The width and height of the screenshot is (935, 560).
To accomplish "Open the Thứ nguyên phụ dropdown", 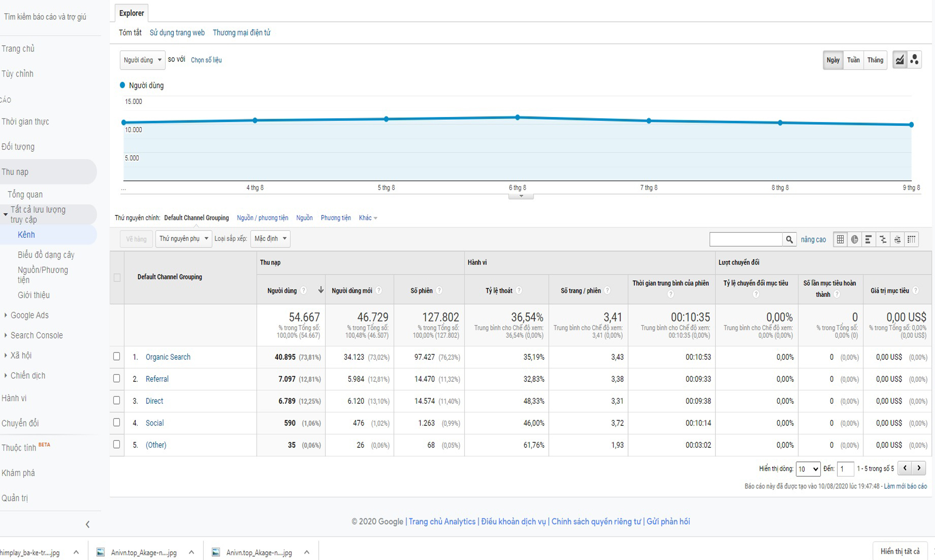I will (x=184, y=238).
